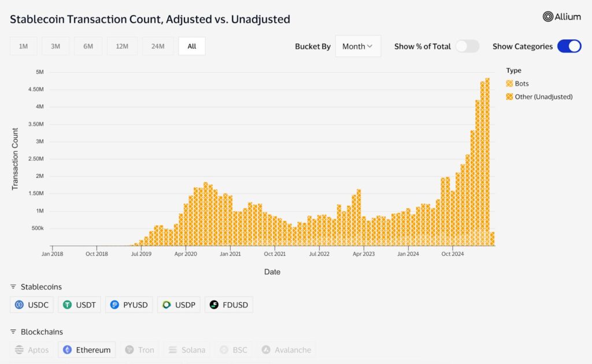Click the Other (Unadjusted) legend color swatch

[510, 96]
